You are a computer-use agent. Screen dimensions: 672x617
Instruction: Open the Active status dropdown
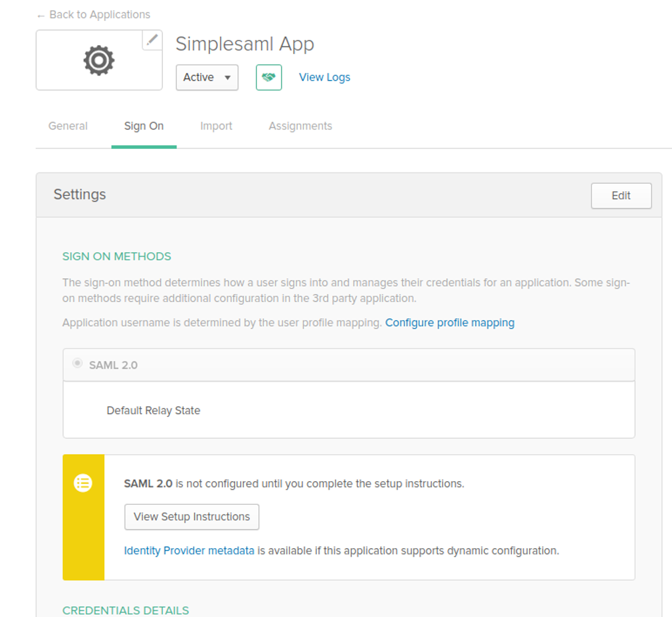point(206,77)
